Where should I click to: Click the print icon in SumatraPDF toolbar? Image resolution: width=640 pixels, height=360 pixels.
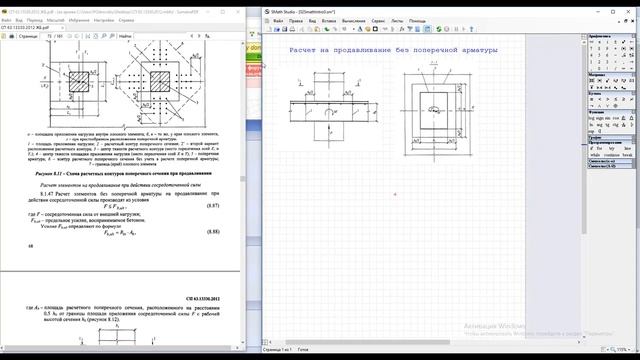tap(11, 36)
